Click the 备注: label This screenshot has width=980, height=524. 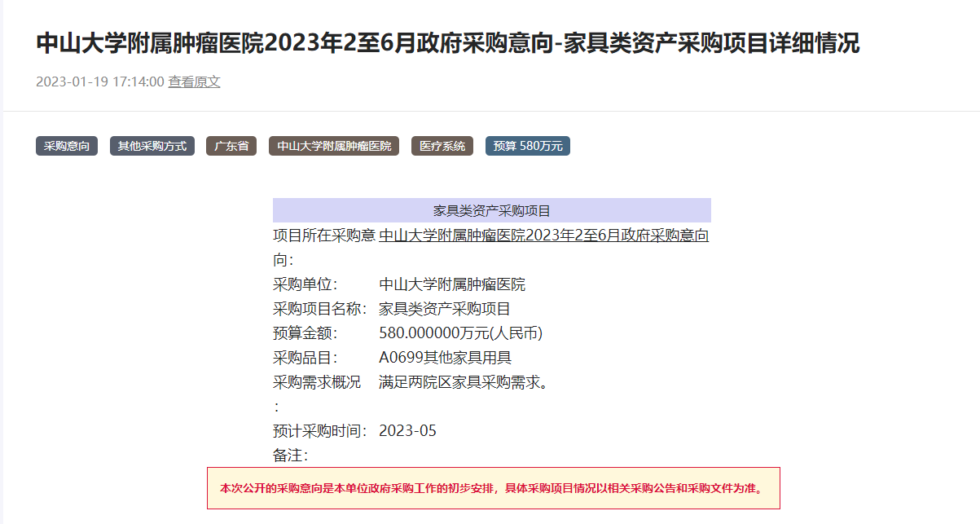coord(291,456)
